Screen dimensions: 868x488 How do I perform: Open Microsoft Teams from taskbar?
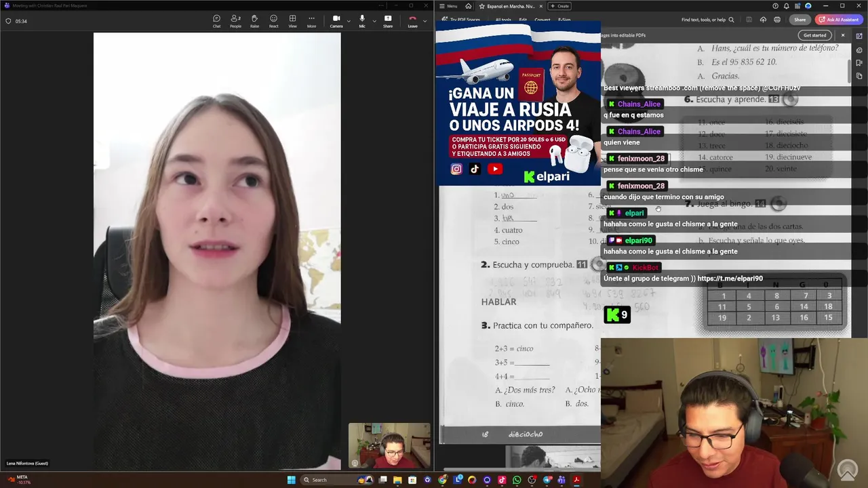561,480
